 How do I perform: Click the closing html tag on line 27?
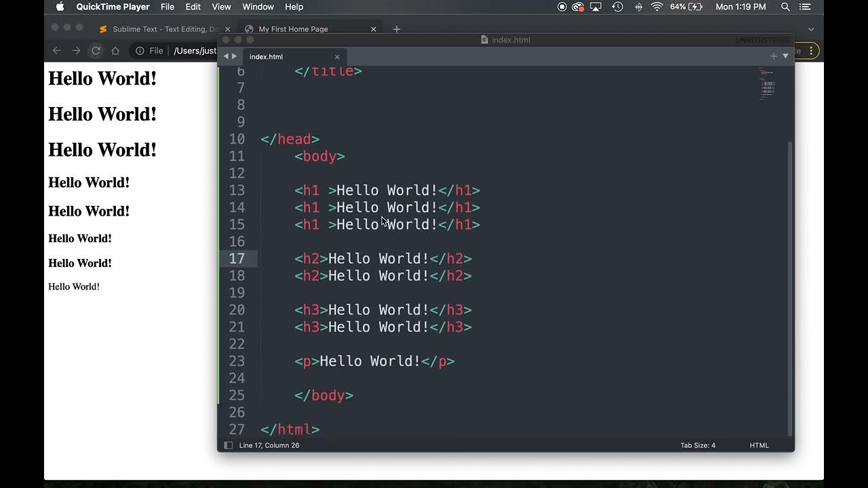click(290, 430)
